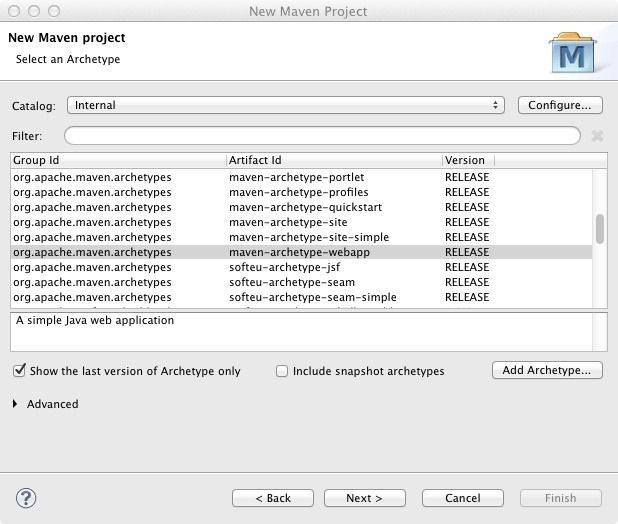Select the softeu-archetype-jsf row
Screen dimensions: 618x524
pyautogui.click(x=302, y=267)
